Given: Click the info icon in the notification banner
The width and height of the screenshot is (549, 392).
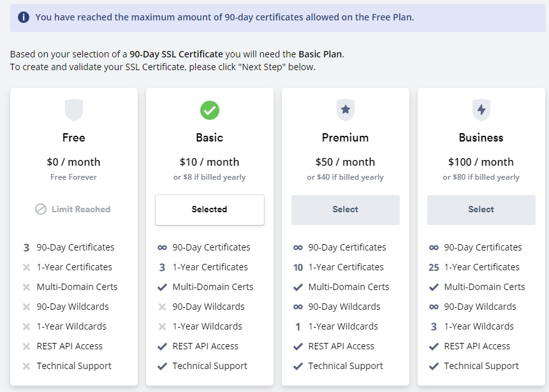Looking at the screenshot, I should click(24, 17).
